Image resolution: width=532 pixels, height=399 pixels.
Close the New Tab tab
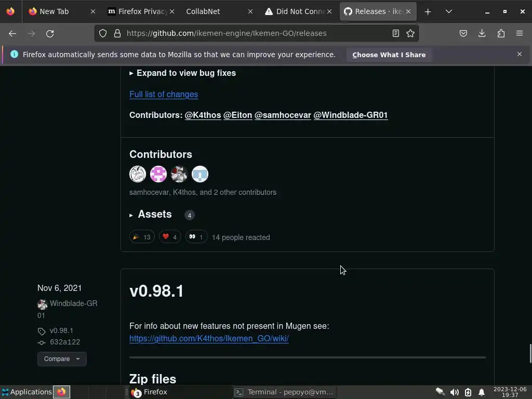(x=92, y=11)
